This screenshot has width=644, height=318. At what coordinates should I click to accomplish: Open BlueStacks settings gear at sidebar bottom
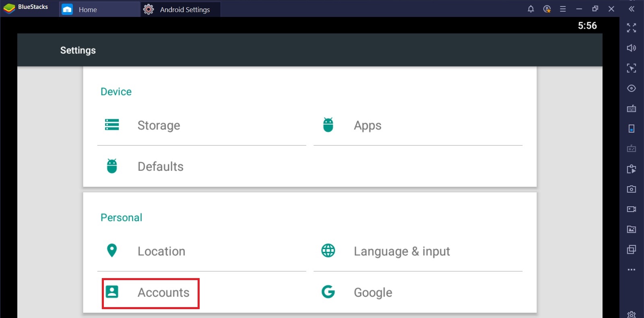[x=632, y=314]
